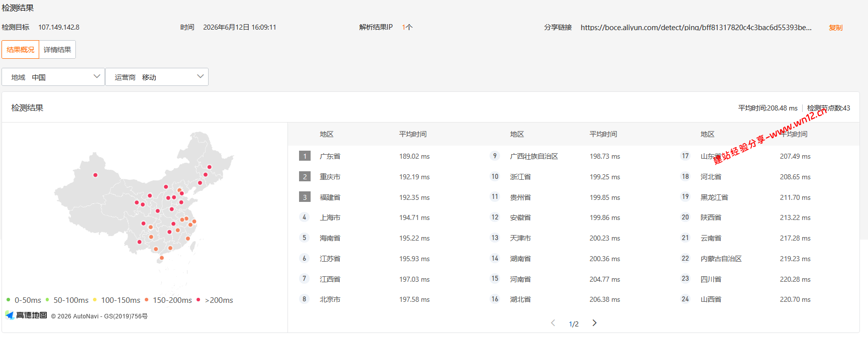Select 海南省 region cell

coord(330,238)
